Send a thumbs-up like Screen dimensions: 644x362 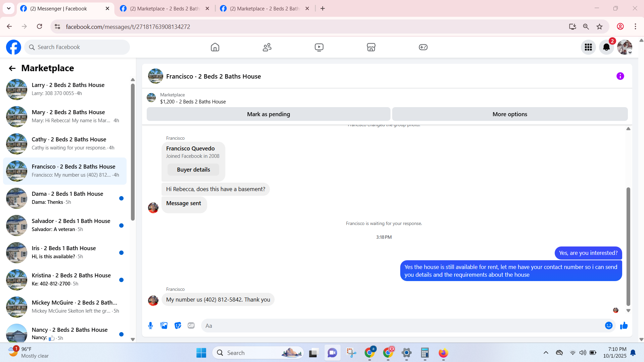pos(624,325)
